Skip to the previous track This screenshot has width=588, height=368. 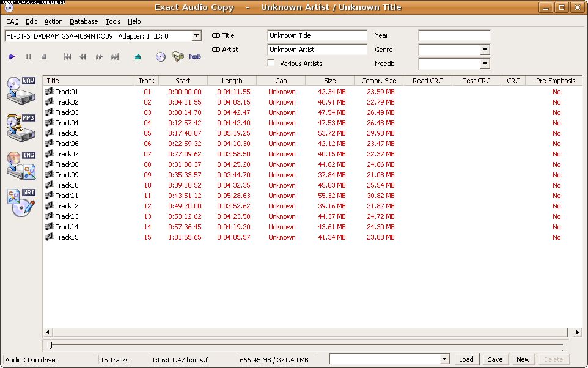pos(67,57)
